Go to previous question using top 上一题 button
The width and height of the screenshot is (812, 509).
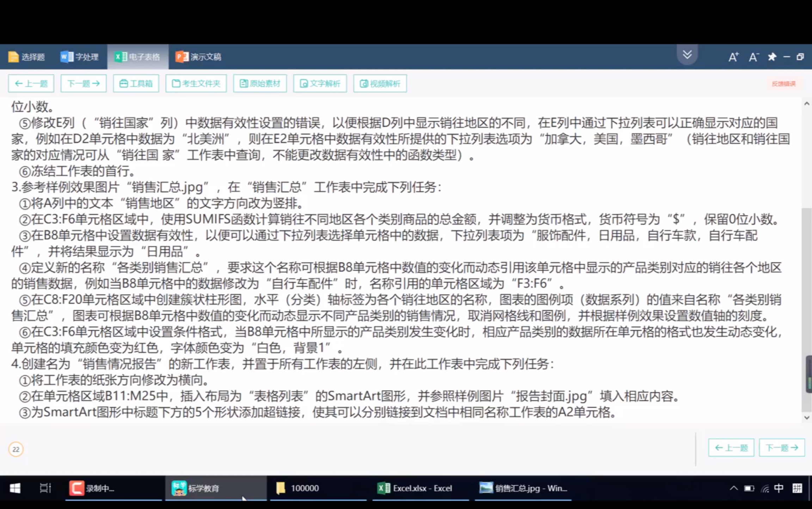click(x=31, y=84)
